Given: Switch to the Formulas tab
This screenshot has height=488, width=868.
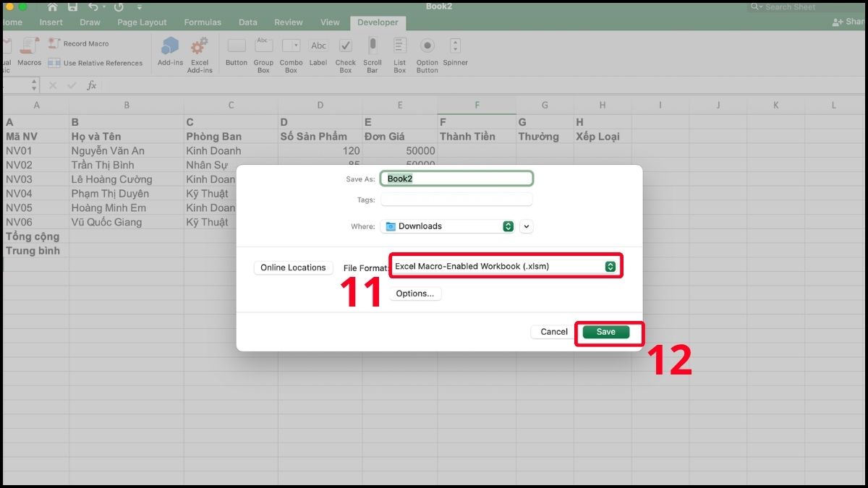Looking at the screenshot, I should [x=203, y=22].
